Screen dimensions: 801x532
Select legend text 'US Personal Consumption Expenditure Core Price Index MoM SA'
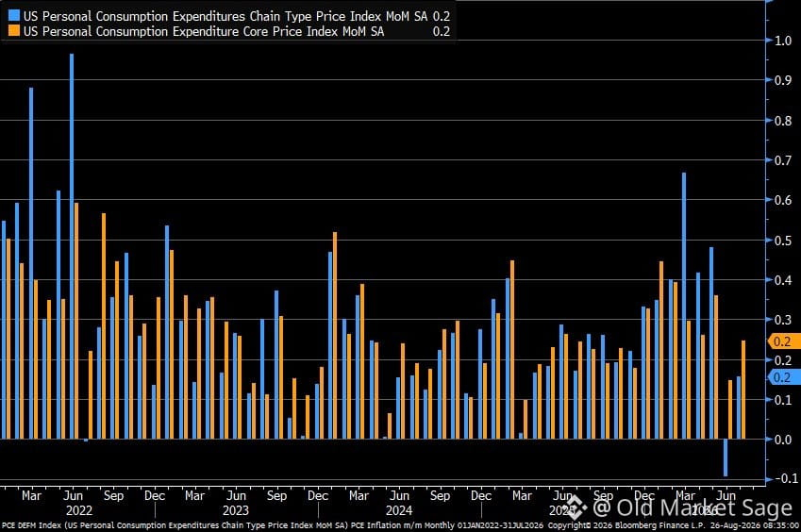tap(204, 32)
